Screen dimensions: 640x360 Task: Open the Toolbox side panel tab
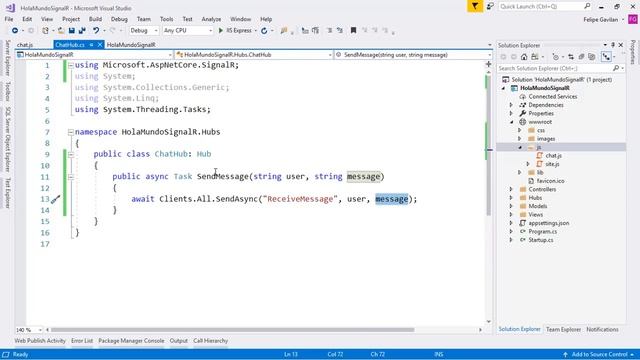pos(8,91)
